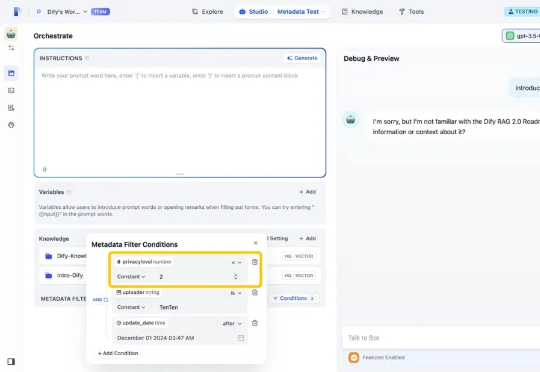540x372 pixels.
Task: Switch to the Knowledge tab
Action: click(362, 12)
